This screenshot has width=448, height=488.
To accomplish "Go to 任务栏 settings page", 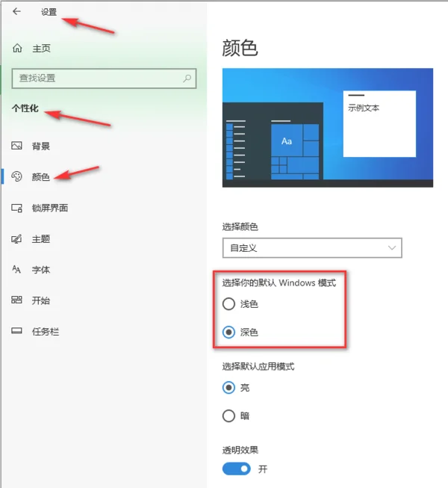I will (x=46, y=332).
